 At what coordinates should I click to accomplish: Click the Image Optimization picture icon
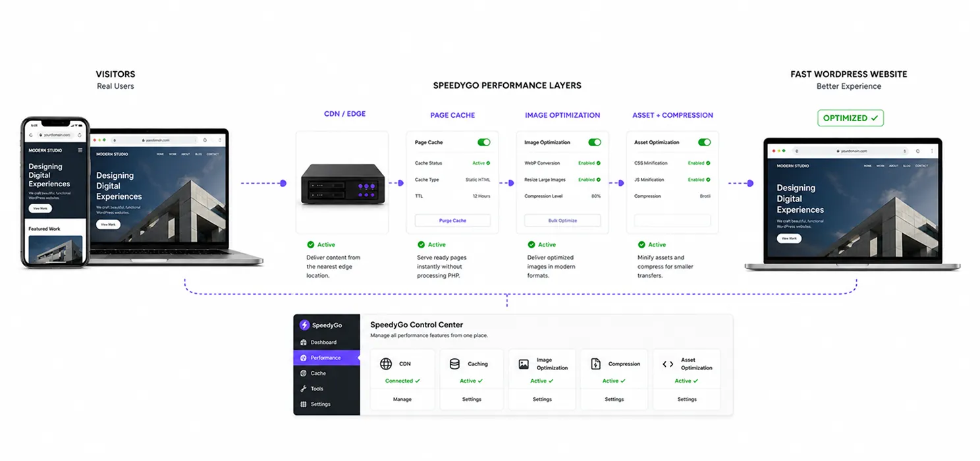[x=524, y=364]
